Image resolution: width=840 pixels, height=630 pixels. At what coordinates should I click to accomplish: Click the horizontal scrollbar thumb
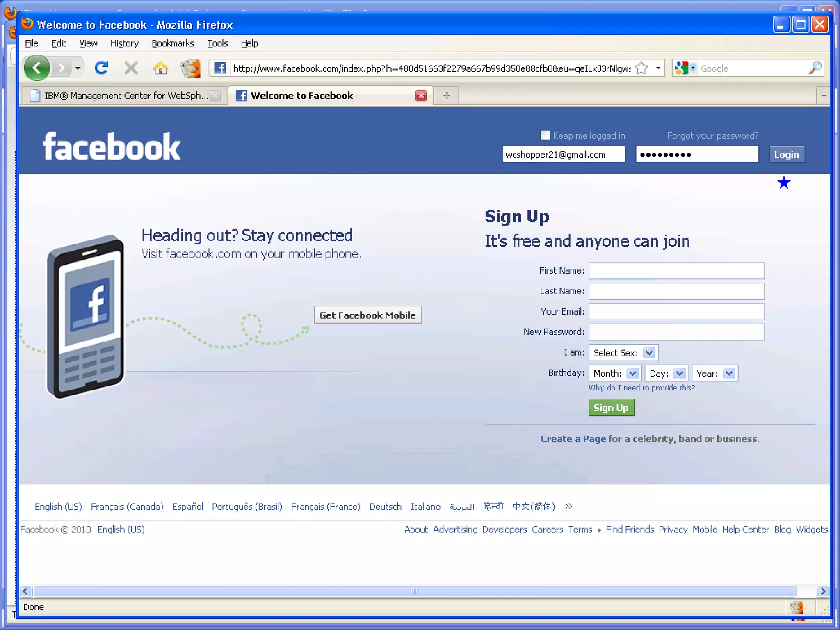coord(414,591)
